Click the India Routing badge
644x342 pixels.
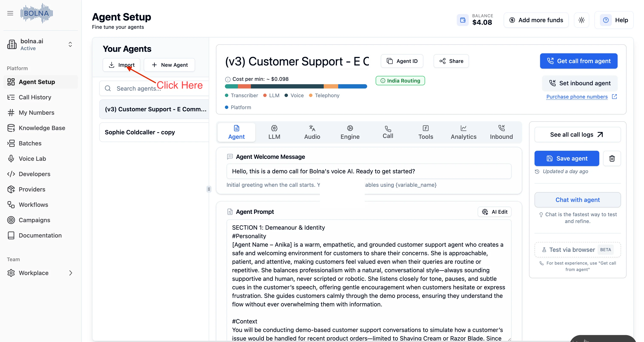pos(400,81)
